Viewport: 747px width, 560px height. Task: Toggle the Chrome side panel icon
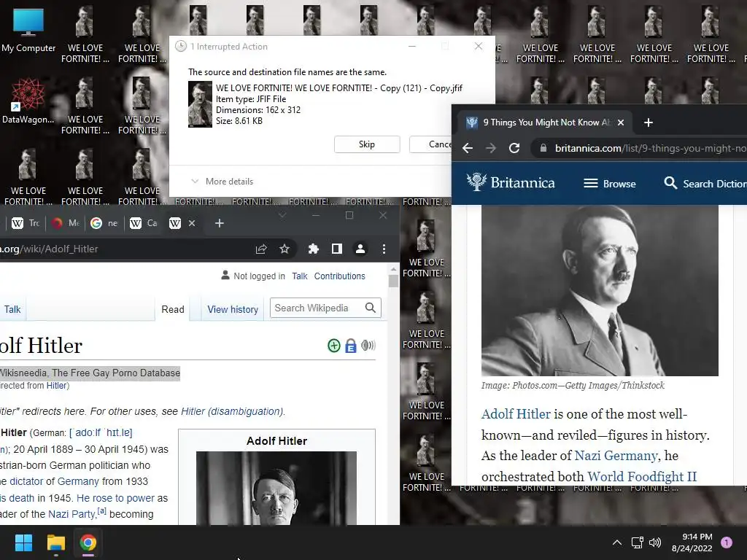pyautogui.click(x=337, y=249)
